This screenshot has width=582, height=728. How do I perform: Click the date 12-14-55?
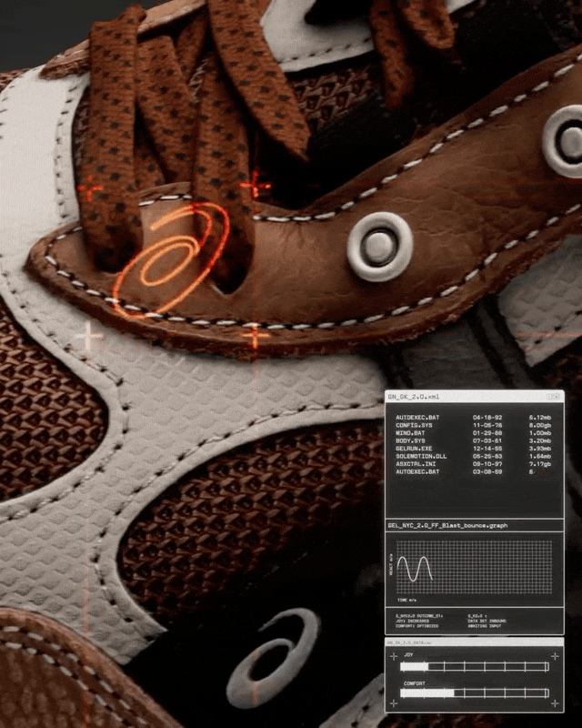tap(487, 449)
